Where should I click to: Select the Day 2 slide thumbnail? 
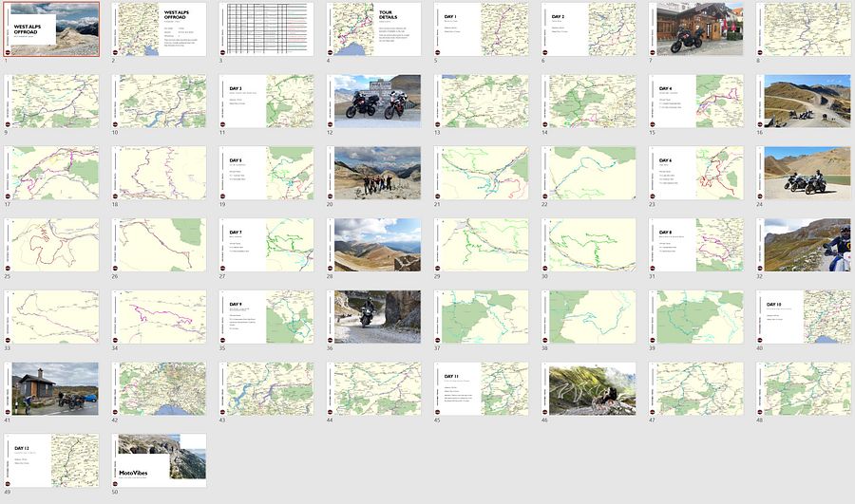pyautogui.click(x=589, y=29)
